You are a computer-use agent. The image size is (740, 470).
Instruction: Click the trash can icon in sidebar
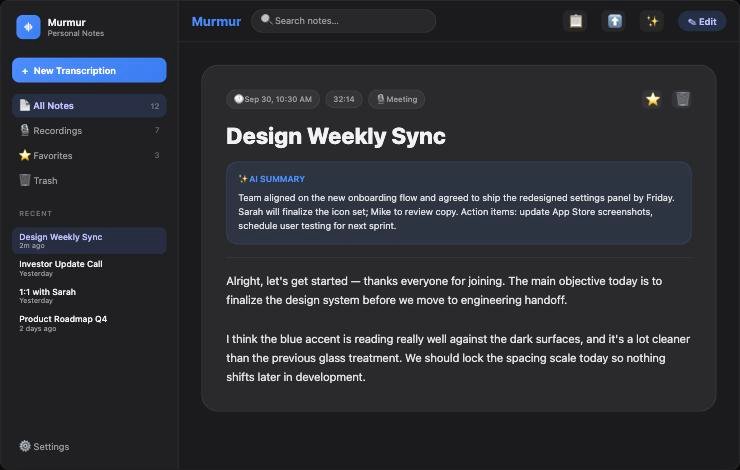coord(25,180)
